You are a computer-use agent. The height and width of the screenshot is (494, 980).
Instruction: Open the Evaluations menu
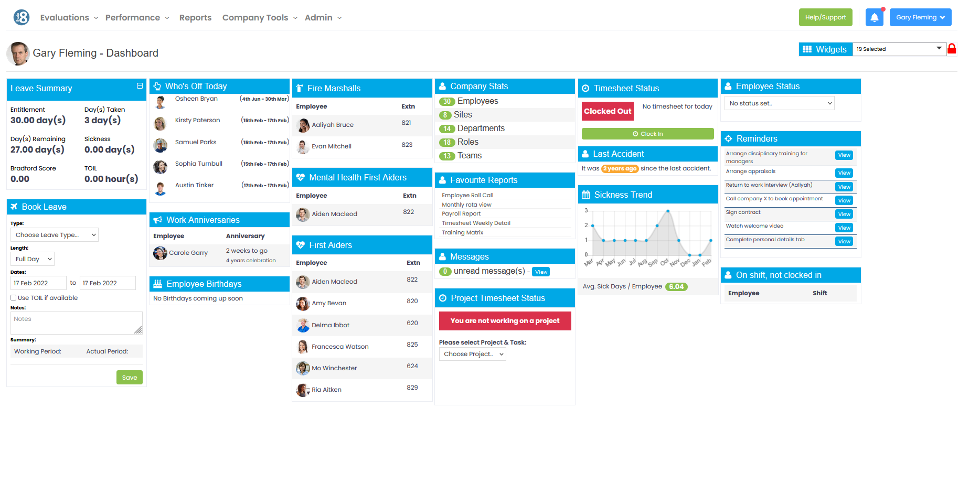click(65, 17)
